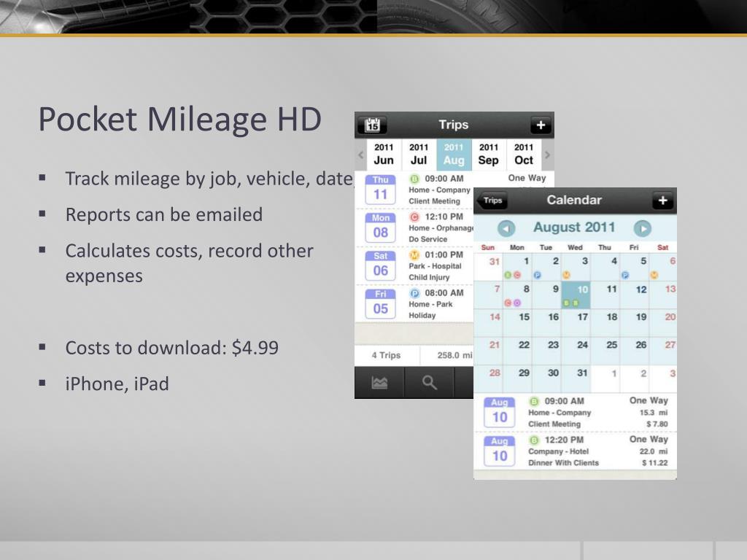Viewport: 747px width, 560px height.
Task: Click the 22.0 mi distance value
Action: click(x=654, y=451)
